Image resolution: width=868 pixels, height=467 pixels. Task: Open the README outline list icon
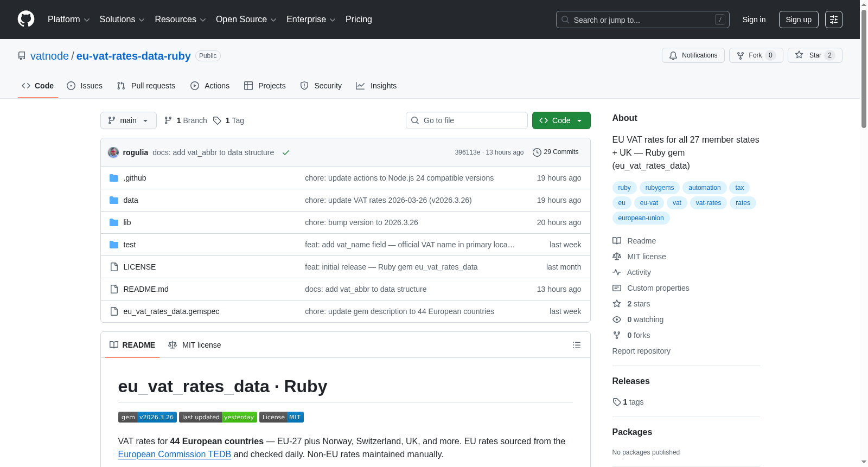click(x=577, y=345)
